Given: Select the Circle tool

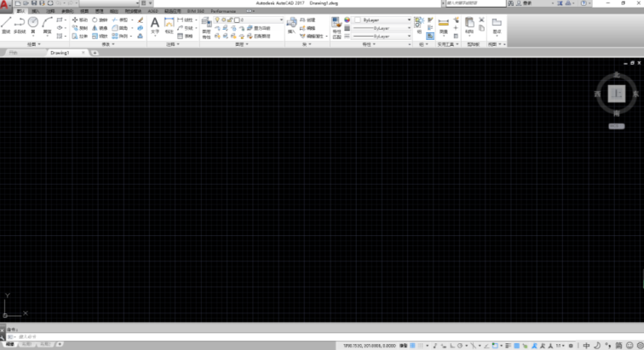Looking at the screenshot, I should tap(33, 23).
